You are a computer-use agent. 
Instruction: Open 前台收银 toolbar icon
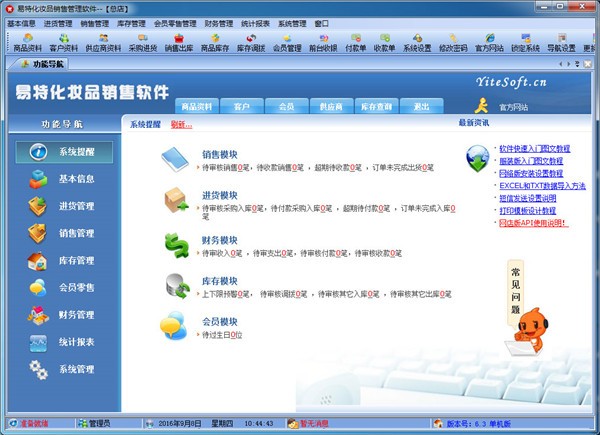pyautogui.click(x=323, y=42)
